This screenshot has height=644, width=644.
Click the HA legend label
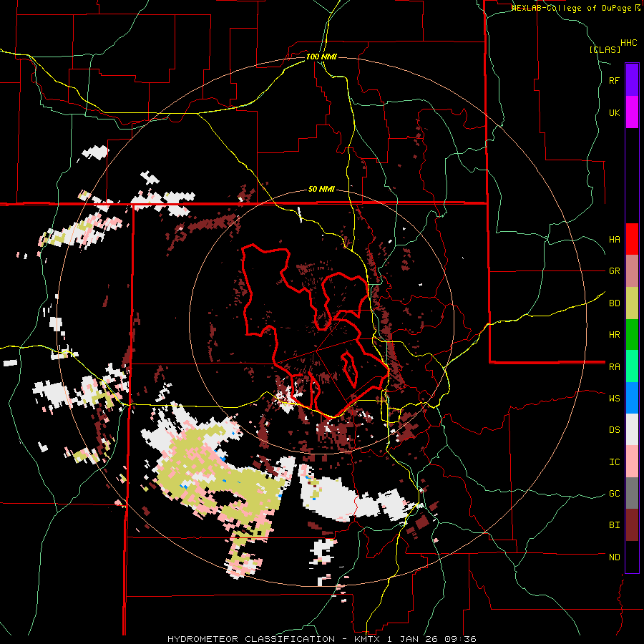pyautogui.click(x=614, y=239)
